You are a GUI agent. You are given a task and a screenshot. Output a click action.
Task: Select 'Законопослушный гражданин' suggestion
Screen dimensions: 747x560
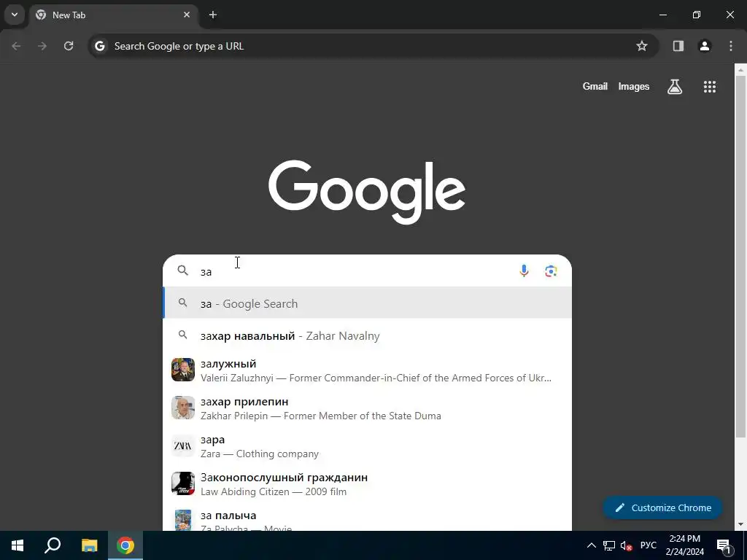[x=367, y=484]
